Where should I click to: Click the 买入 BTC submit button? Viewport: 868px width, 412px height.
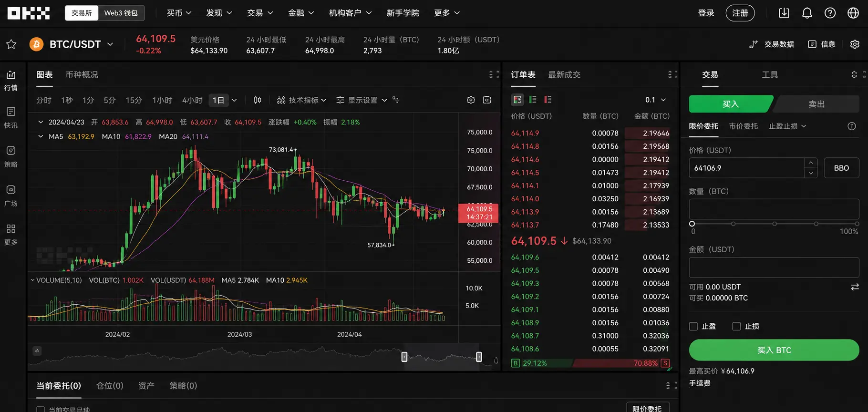click(x=774, y=350)
